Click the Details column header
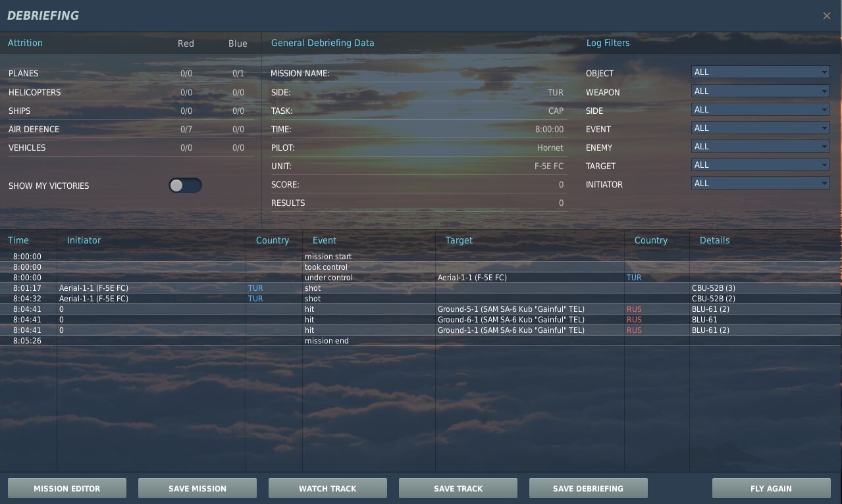Viewport: 842px width, 504px height. pos(714,240)
